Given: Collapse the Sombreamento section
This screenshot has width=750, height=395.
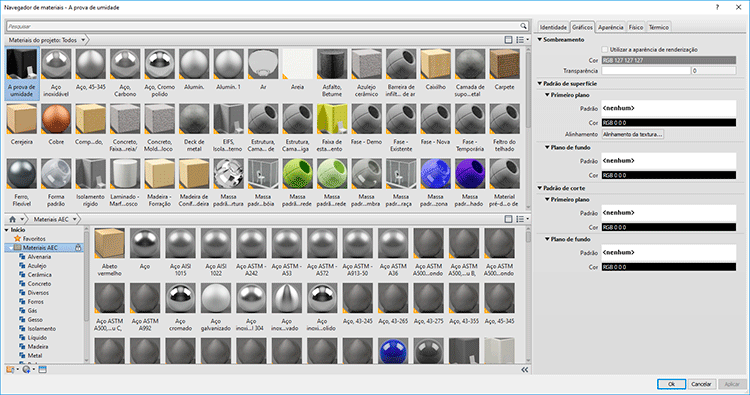Looking at the screenshot, I should tap(540, 40).
